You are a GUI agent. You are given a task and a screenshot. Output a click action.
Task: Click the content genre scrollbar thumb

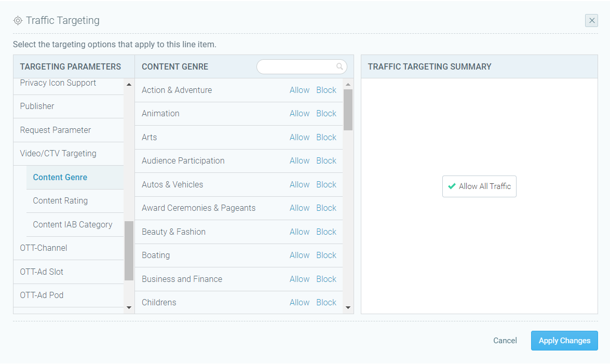348,110
